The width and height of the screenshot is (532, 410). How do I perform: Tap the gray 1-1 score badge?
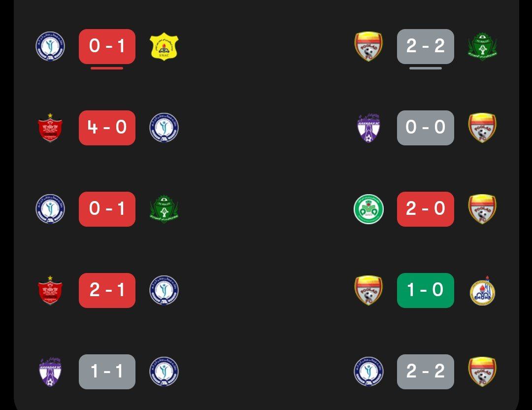(x=107, y=372)
